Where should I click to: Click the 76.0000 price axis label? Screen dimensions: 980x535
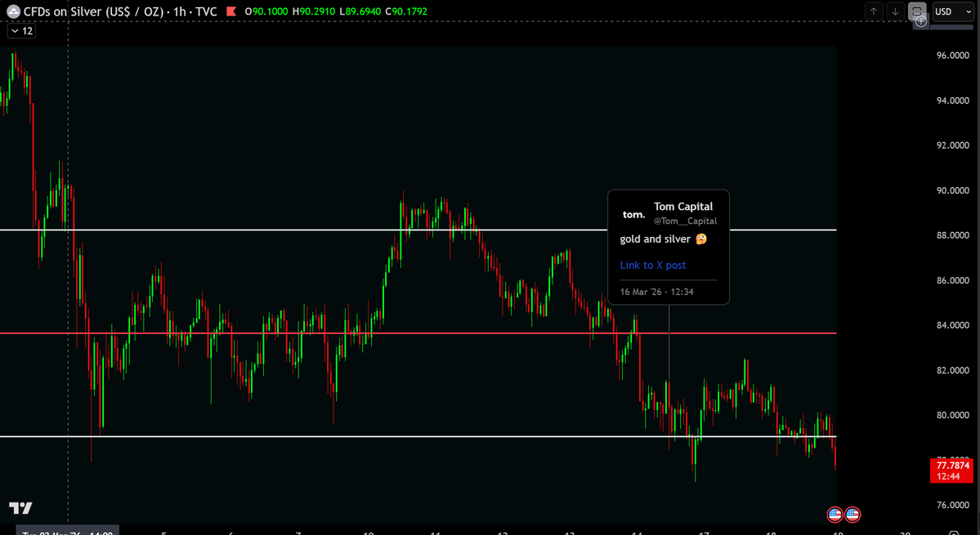952,505
